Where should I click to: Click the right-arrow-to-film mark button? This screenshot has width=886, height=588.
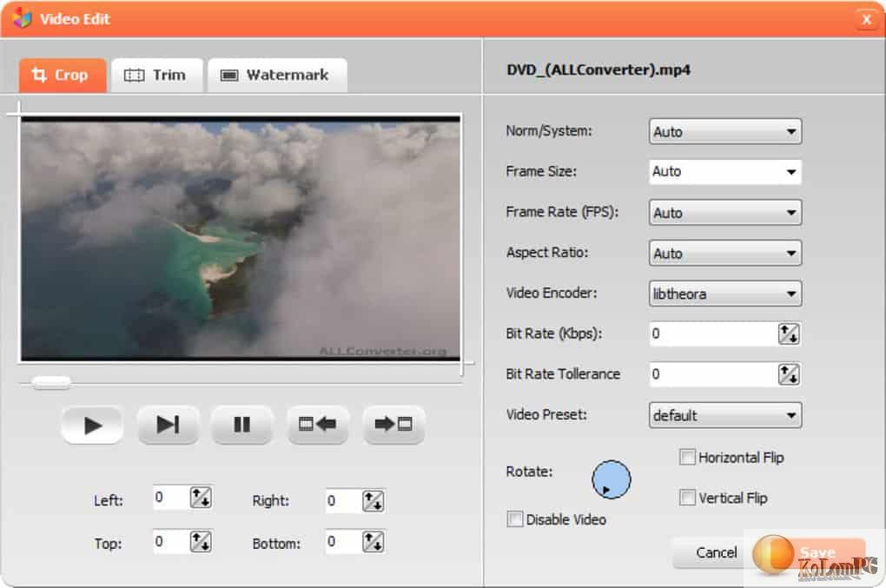(393, 425)
